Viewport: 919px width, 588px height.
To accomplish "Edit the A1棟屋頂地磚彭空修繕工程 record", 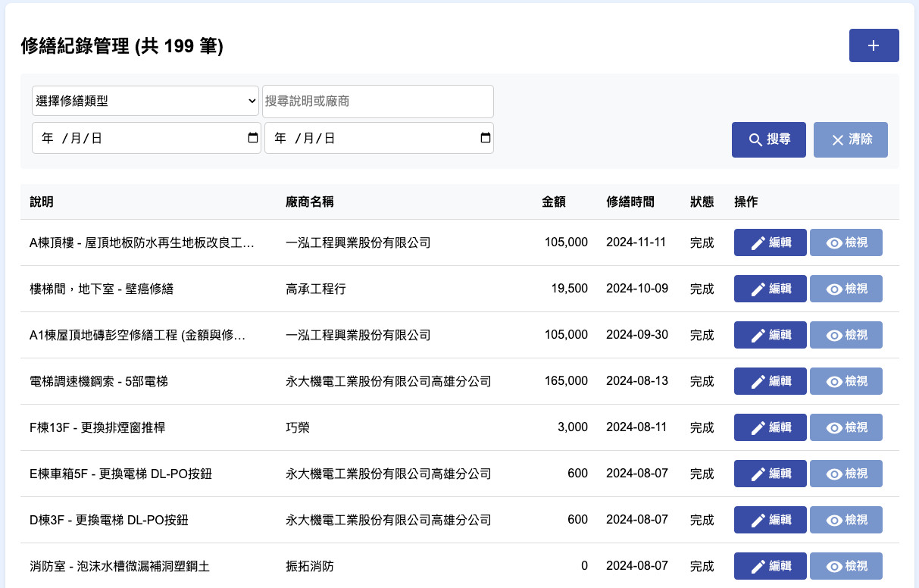I will pyautogui.click(x=771, y=335).
